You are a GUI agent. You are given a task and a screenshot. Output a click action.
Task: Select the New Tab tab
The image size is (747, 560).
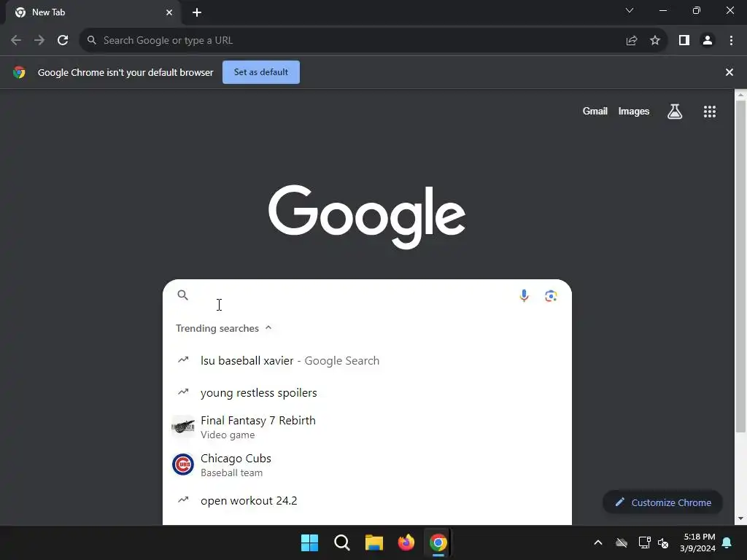(x=93, y=12)
